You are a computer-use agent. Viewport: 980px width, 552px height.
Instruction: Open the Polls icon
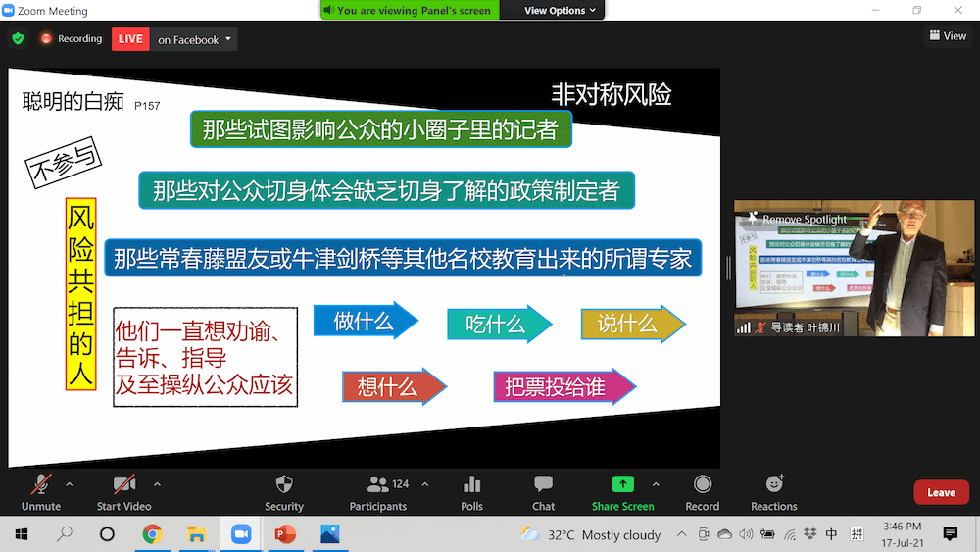(471, 484)
